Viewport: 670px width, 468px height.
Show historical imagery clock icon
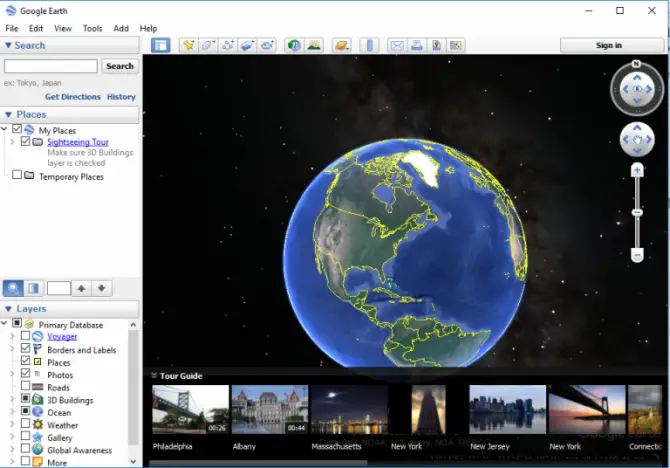click(294, 45)
